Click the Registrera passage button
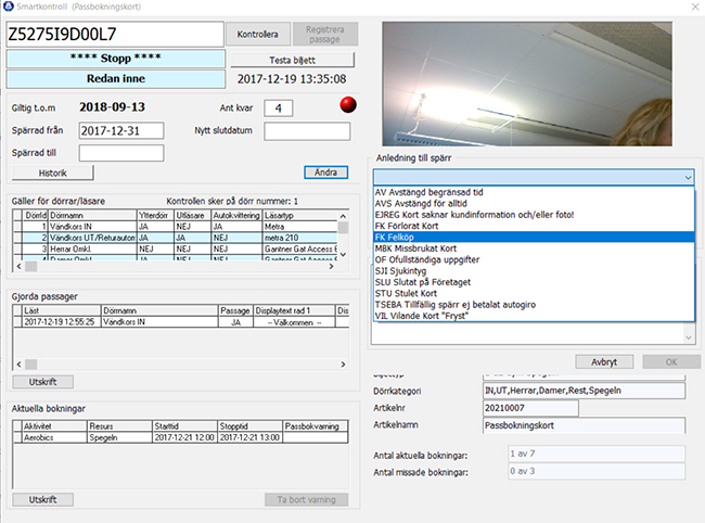Viewport: 705px width, 523px height. [x=325, y=34]
